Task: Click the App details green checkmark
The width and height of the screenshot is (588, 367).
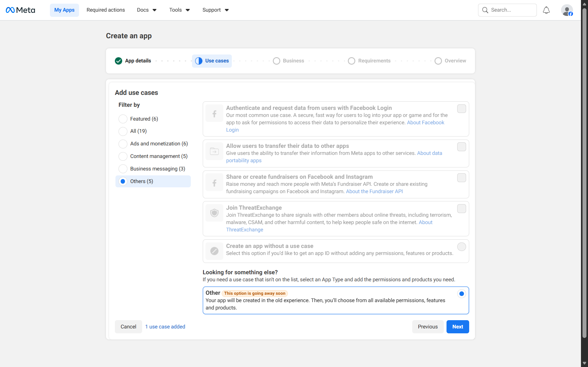Action: click(119, 61)
